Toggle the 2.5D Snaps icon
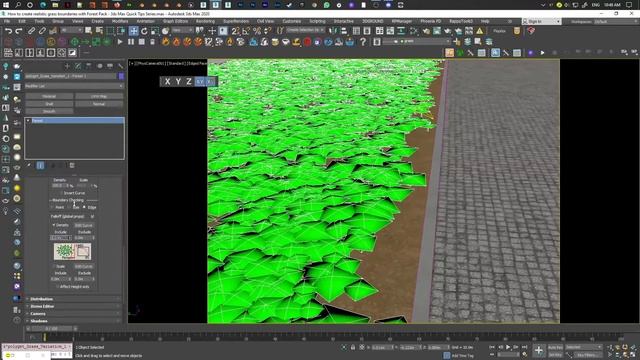 tap(236, 31)
